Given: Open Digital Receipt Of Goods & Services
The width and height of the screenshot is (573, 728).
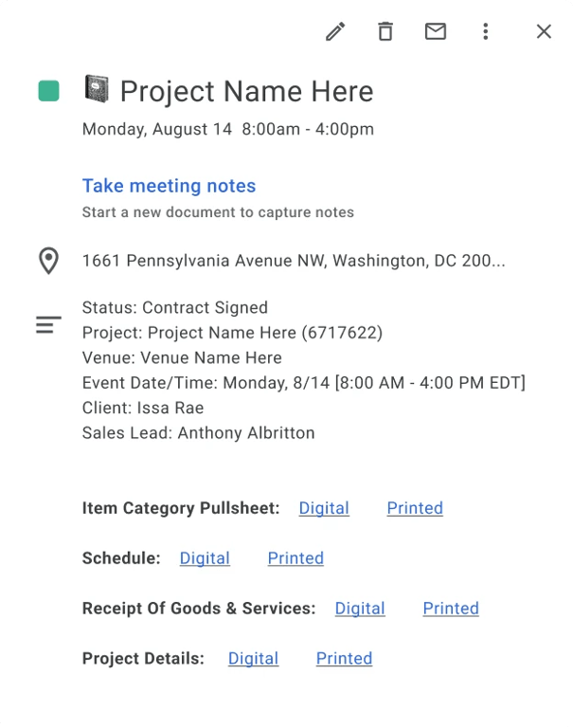Looking at the screenshot, I should 360,609.
